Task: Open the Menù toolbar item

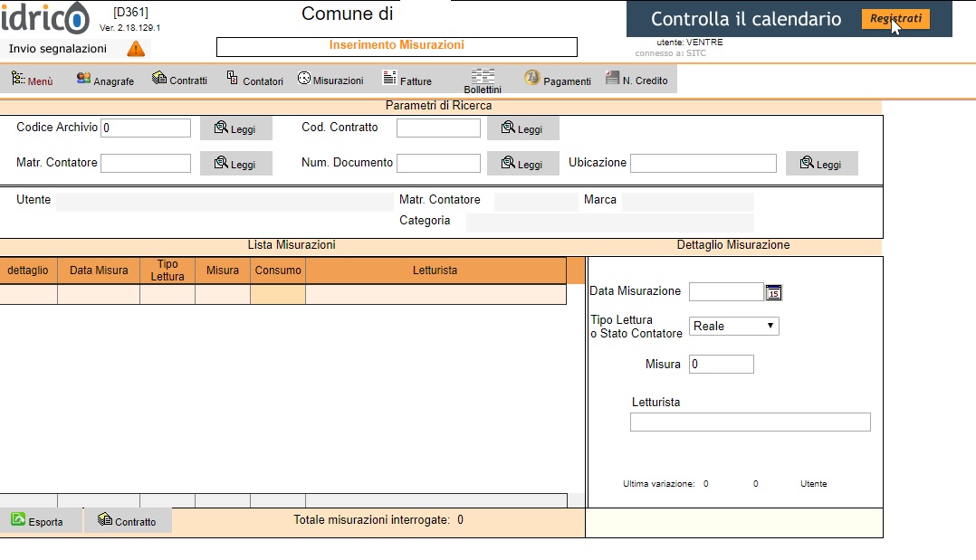Action: (33, 80)
